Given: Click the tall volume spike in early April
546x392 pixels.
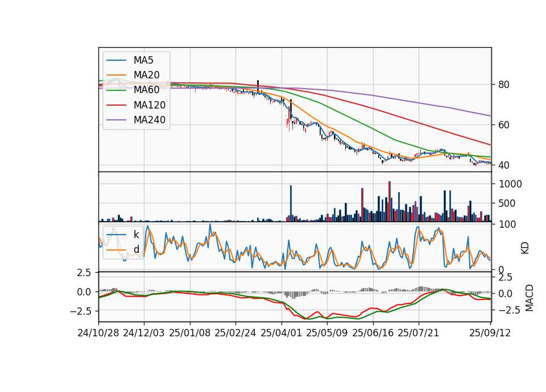Looking at the screenshot, I should [291, 203].
